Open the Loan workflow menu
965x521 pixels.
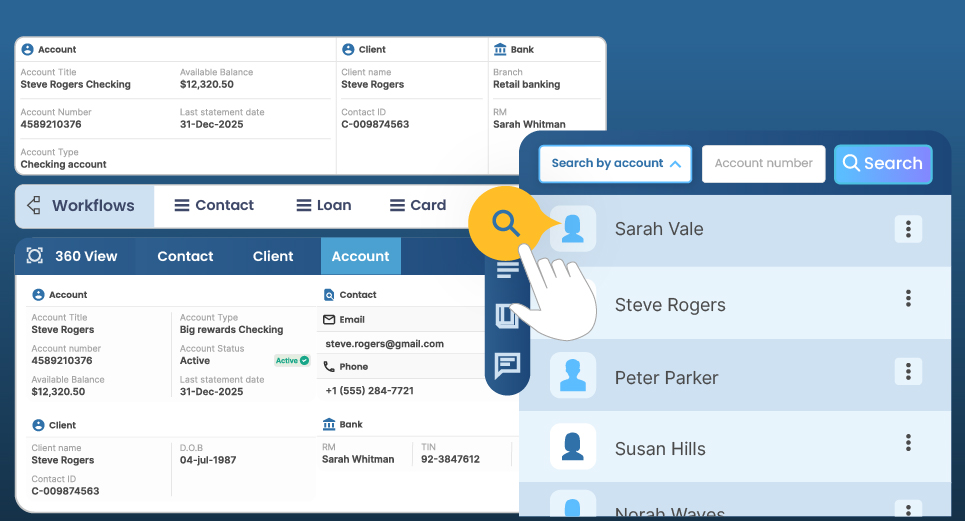pos(324,205)
